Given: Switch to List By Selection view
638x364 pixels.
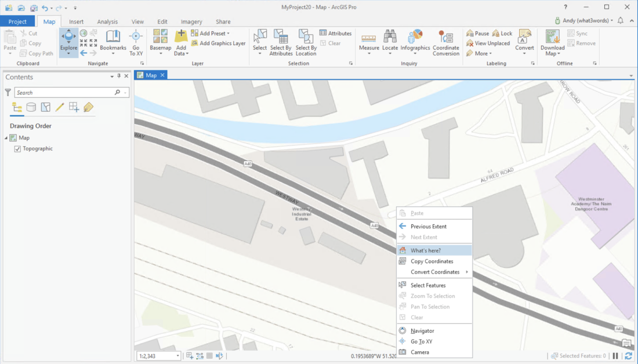Looking at the screenshot, I should 45,107.
